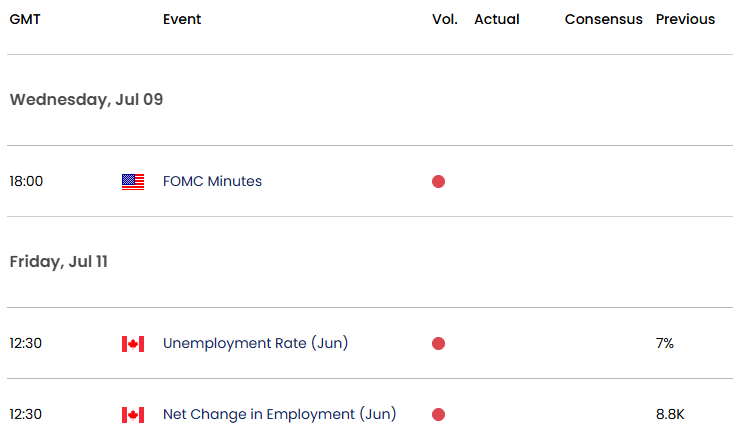Click the Vol. column header
This screenshot has width=733, height=436.
click(x=445, y=19)
